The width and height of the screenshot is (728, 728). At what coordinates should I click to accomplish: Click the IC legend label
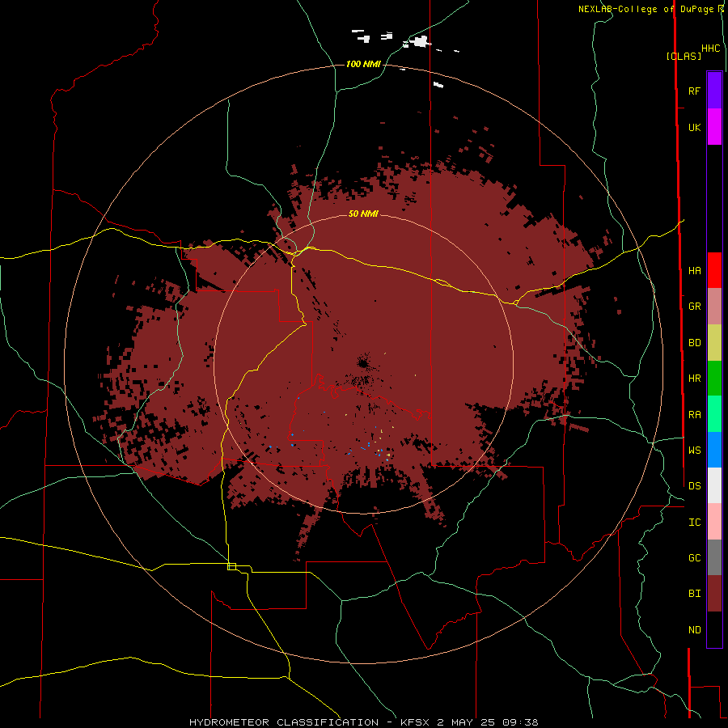[694, 523]
